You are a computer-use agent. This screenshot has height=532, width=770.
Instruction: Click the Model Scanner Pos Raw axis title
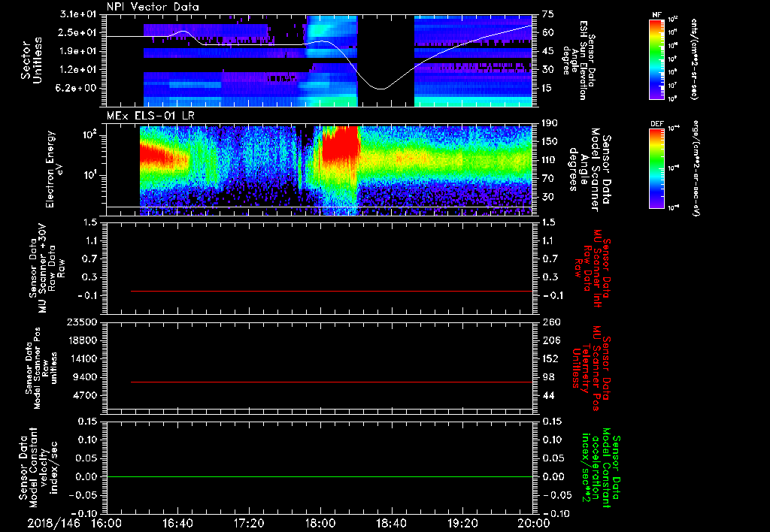[41, 368]
